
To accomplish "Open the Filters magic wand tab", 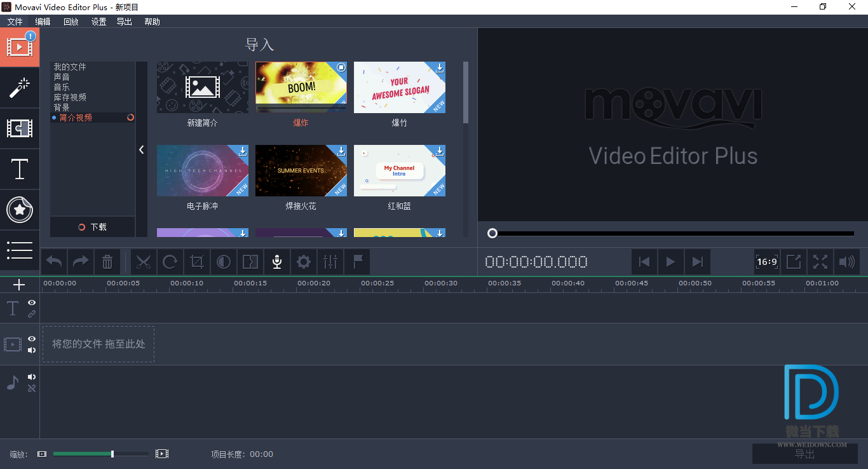I will 20,88.
